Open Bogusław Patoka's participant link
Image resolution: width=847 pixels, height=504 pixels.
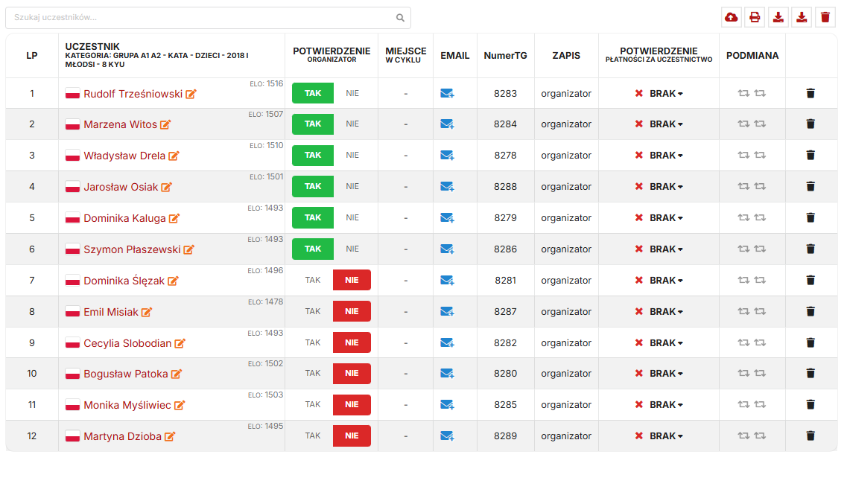126,374
